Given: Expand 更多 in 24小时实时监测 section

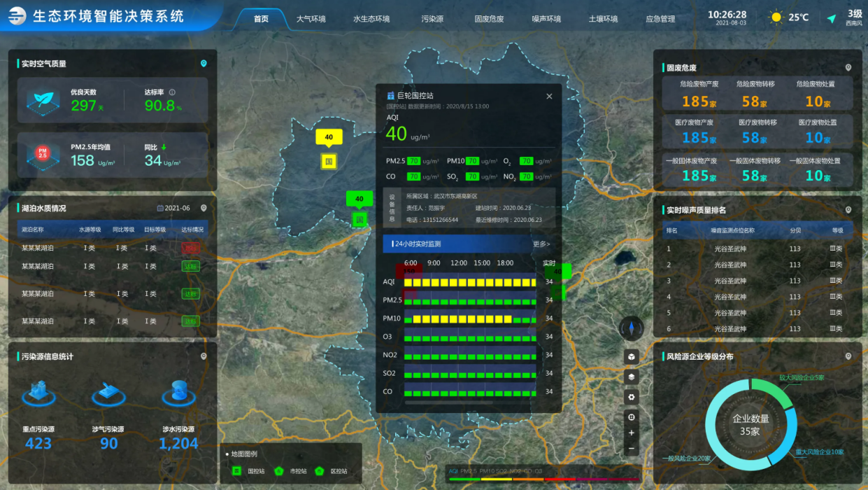Looking at the screenshot, I should point(541,244).
